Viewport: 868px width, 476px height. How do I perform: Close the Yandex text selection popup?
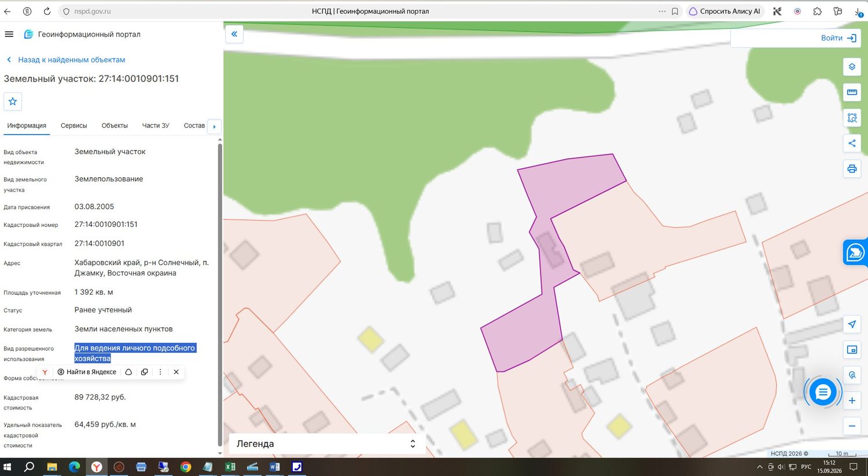pos(176,372)
